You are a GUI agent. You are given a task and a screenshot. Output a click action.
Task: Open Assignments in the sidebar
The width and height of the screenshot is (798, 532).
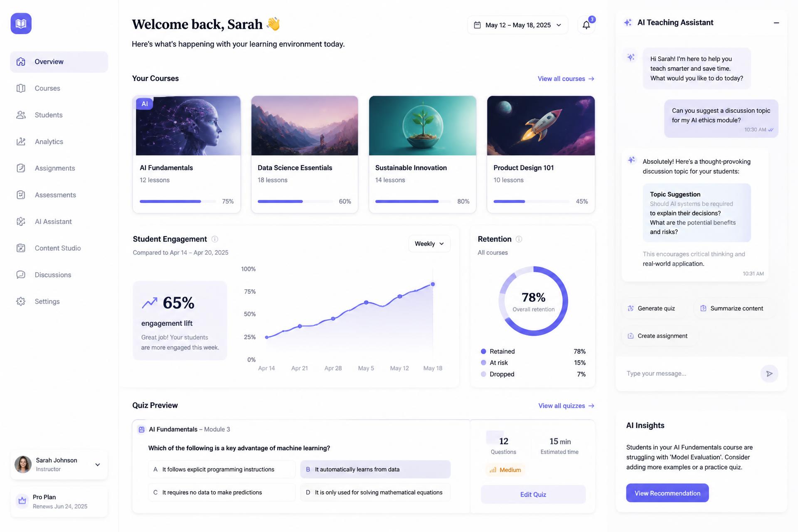point(59,168)
